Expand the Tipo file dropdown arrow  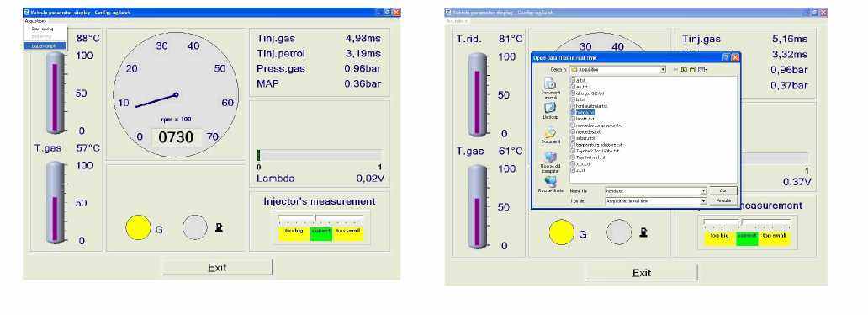coord(703,200)
